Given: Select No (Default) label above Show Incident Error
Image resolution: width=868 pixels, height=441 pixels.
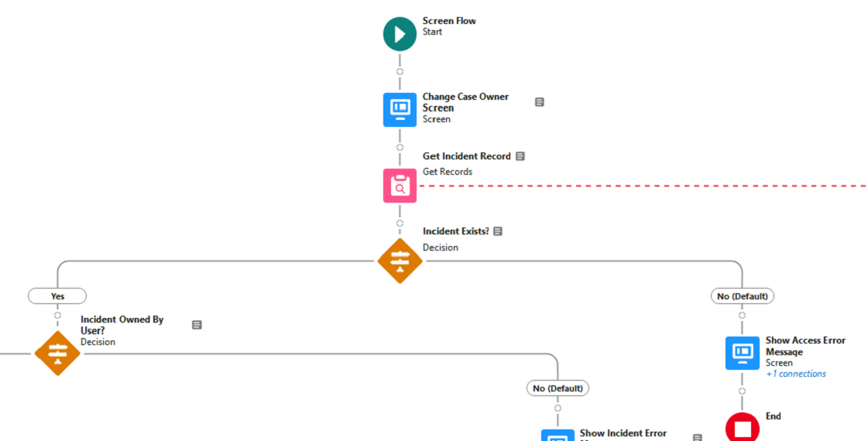Looking at the screenshot, I should tap(558, 388).
